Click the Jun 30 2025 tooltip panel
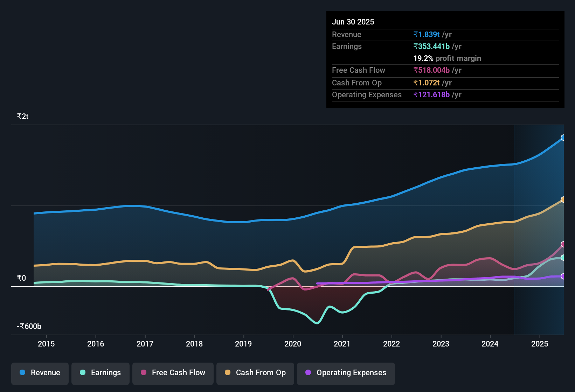 [x=445, y=59]
